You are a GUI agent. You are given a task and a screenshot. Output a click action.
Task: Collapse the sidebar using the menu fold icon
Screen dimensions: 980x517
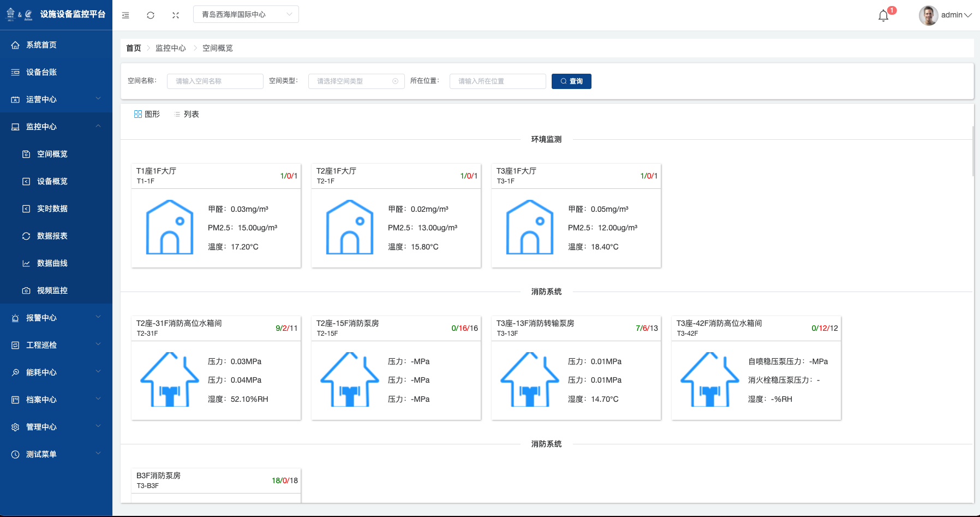[126, 15]
